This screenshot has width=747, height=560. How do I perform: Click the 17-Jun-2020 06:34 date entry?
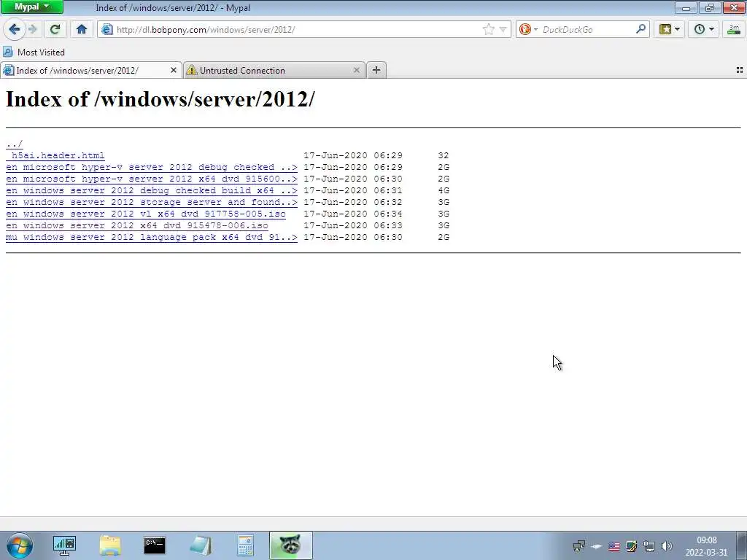(x=353, y=214)
